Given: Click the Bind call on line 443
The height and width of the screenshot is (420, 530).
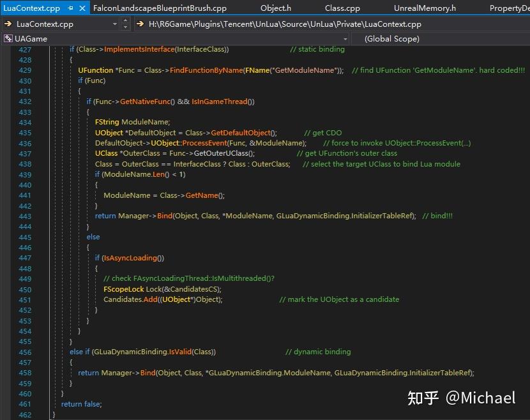Looking at the screenshot, I should point(165,216).
